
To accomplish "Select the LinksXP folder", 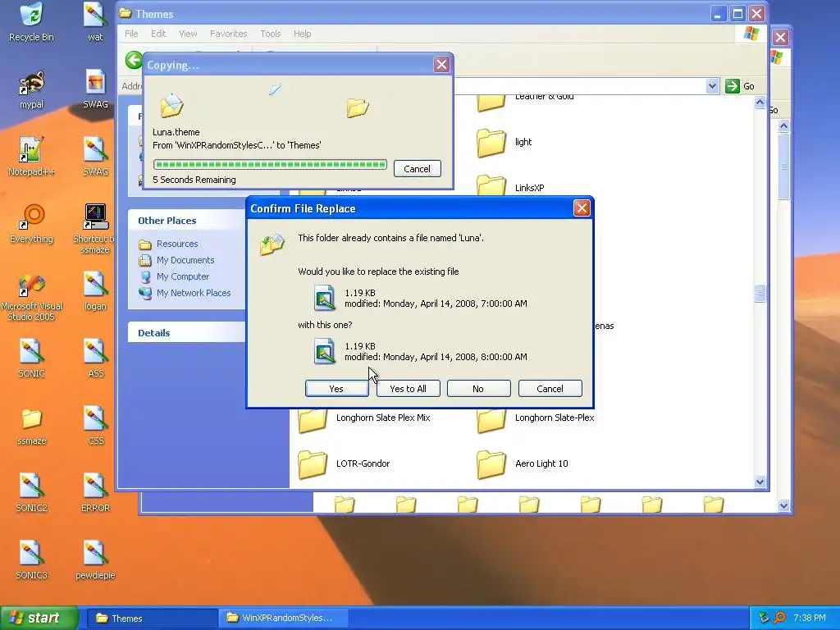I will coord(510,186).
